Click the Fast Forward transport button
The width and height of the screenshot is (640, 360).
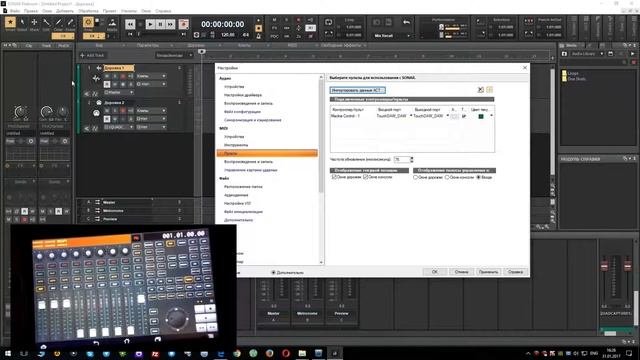coord(170,24)
